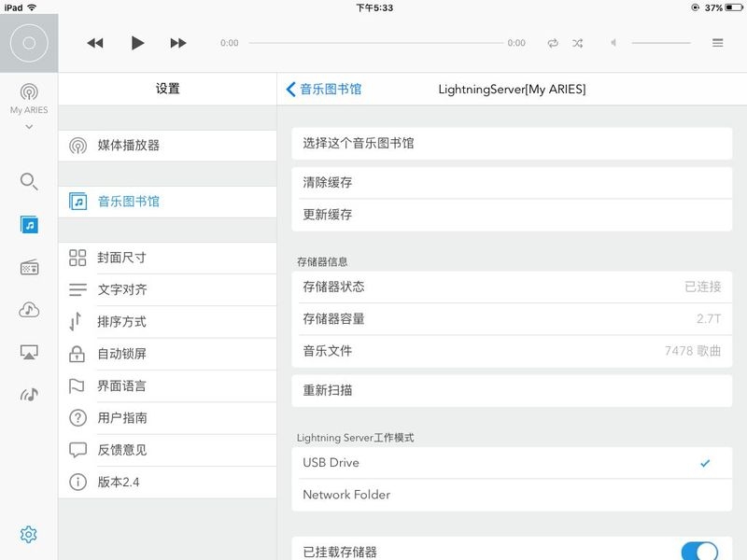The height and width of the screenshot is (560, 747).
Task: Click 重新扫描 to rescan
Action: point(512,390)
